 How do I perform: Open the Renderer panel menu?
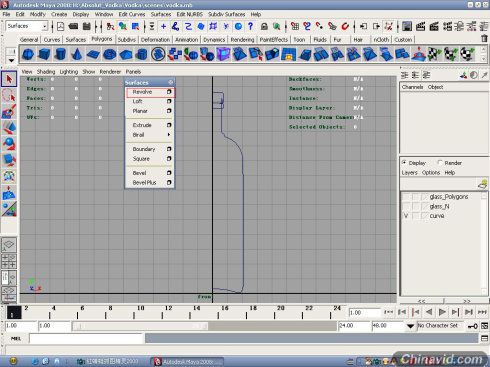tap(110, 72)
